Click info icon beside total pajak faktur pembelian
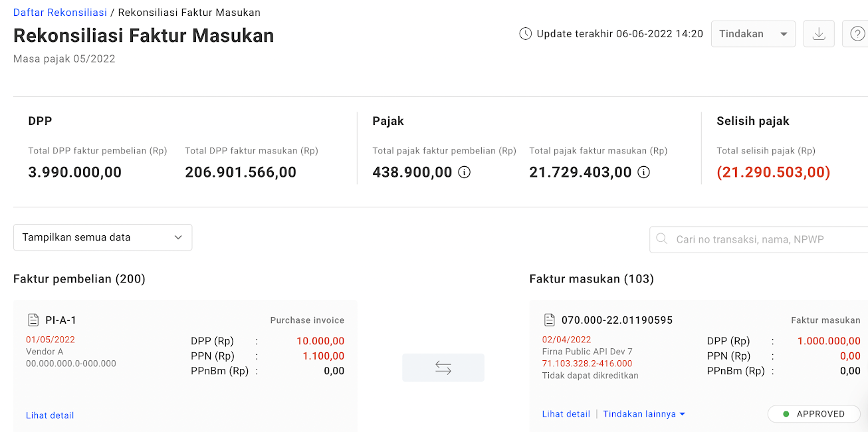Viewport: 868px width, 432px height. click(x=465, y=173)
